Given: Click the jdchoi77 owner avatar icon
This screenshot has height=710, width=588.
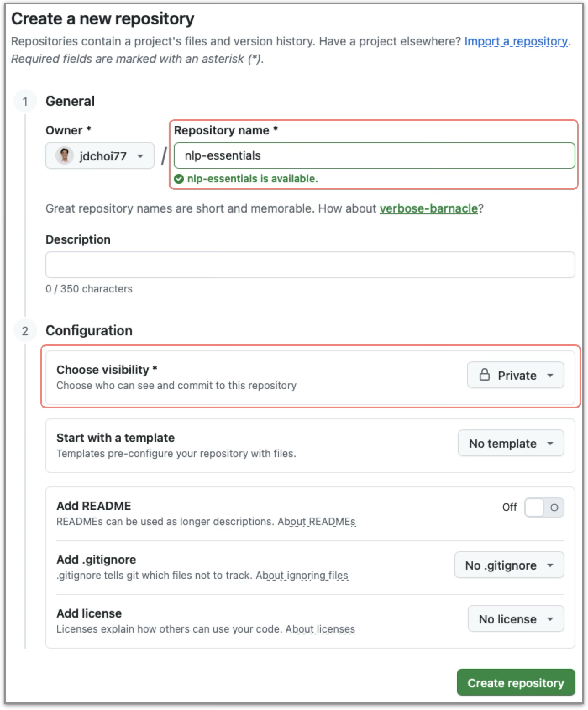Looking at the screenshot, I should (65, 156).
